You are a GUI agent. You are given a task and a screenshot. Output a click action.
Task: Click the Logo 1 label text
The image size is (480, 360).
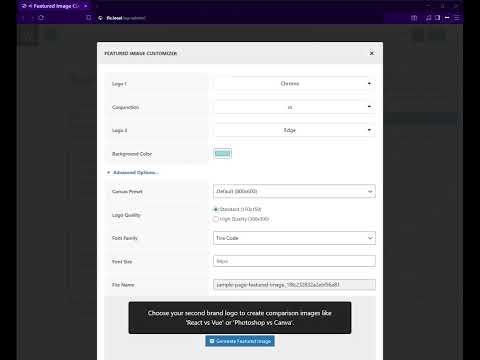click(119, 84)
